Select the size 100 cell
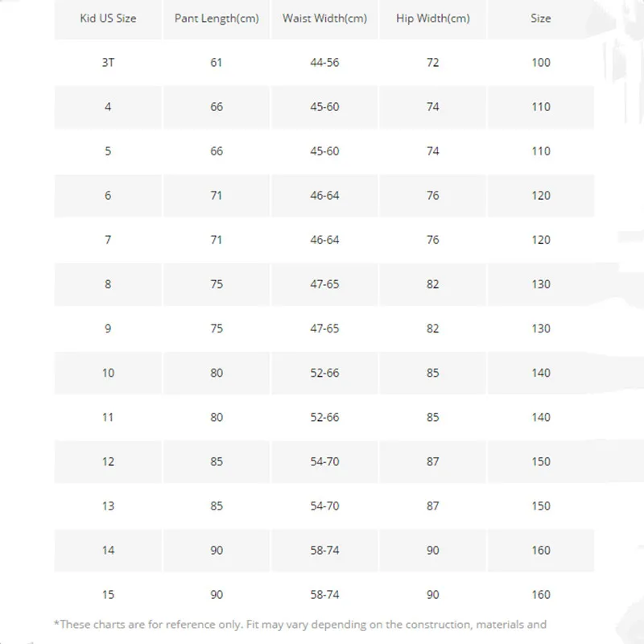Viewport: 644px width, 644px height. point(541,62)
